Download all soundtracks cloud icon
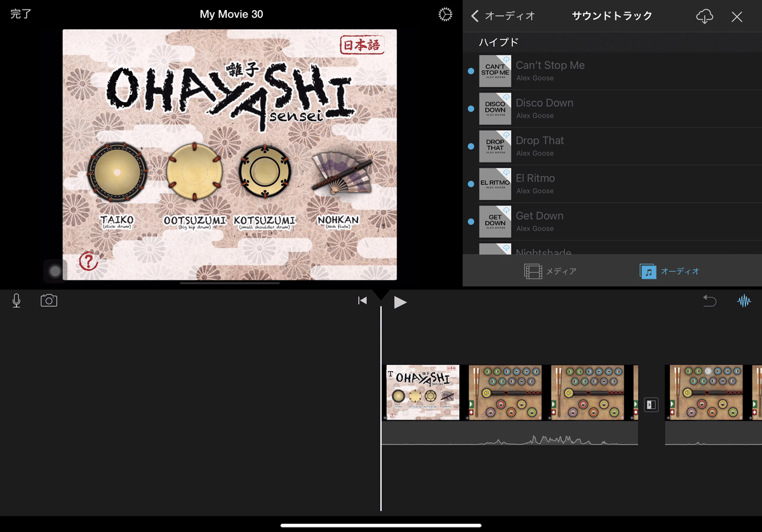762x532 pixels. coord(704,17)
